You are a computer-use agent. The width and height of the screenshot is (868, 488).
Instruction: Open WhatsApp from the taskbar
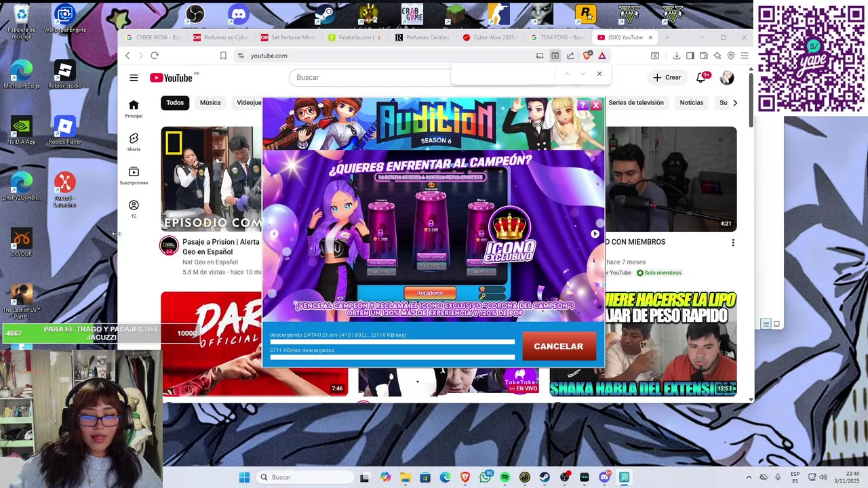485,477
